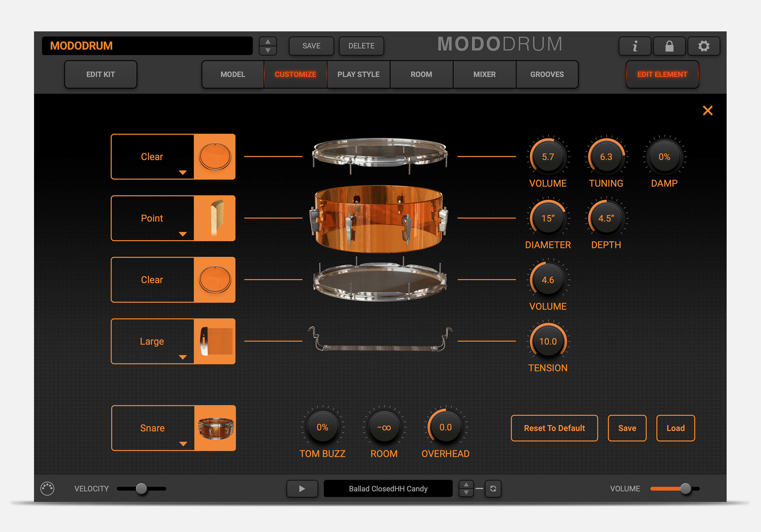Open the Clear batter head dropdown
The width and height of the screenshot is (761, 532).
click(182, 172)
